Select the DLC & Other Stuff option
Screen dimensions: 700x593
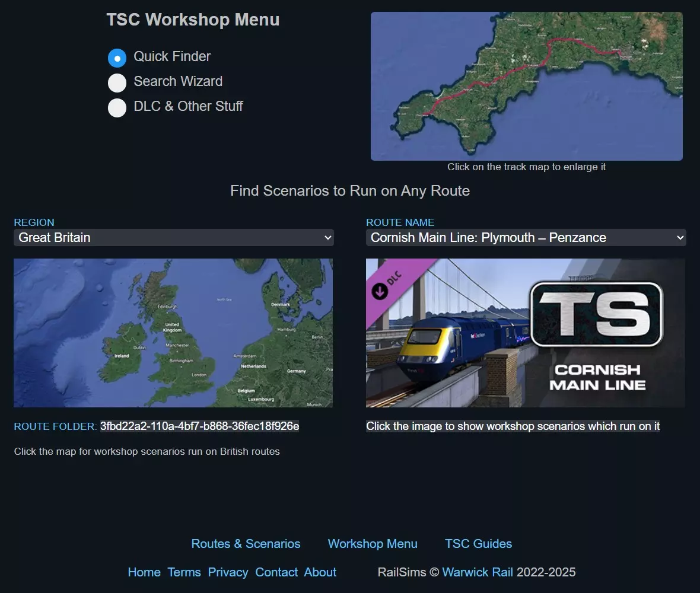coord(117,108)
